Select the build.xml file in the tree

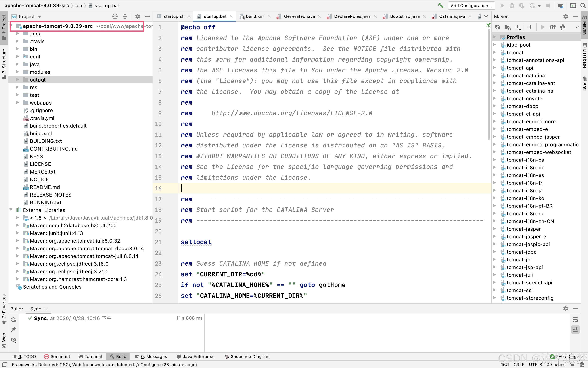[x=41, y=133]
